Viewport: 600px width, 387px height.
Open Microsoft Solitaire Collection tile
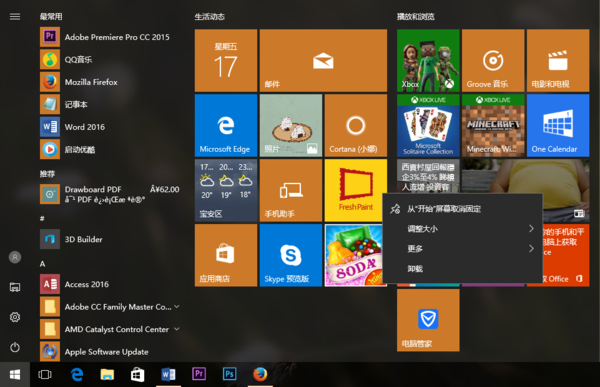pyautogui.click(x=428, y=126)
